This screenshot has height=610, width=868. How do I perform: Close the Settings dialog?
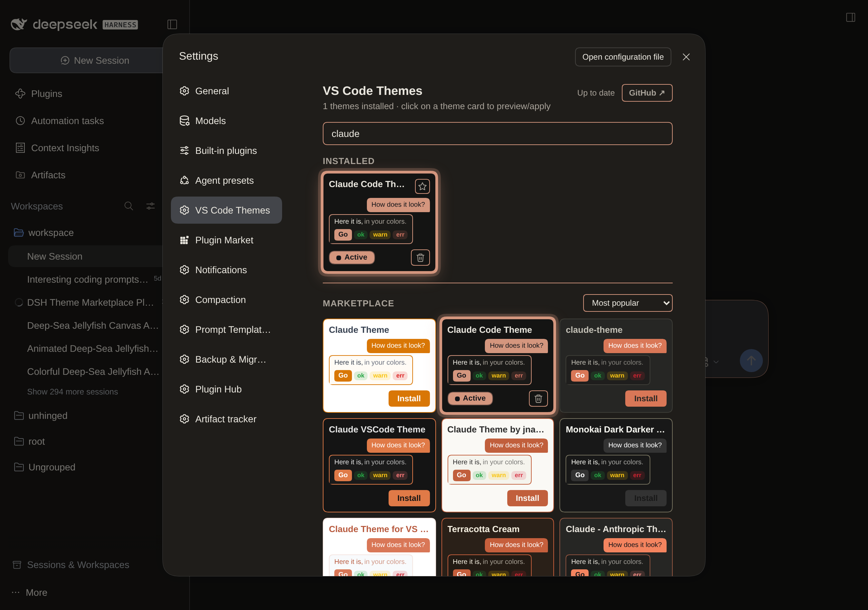click(x=686, y=57)
